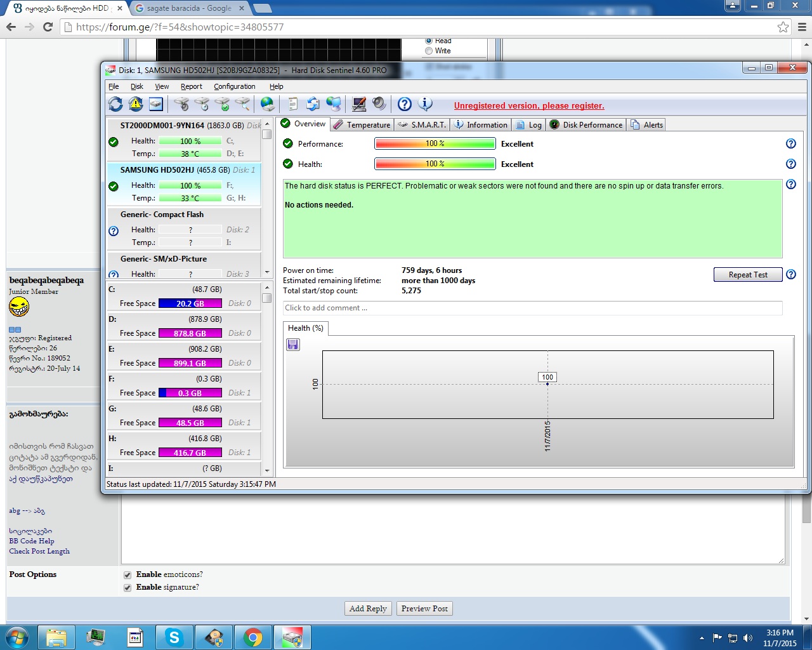Bookmark the page with Chrome star icon
This screenshot has width=812, height=650.
tap(783, 27)
